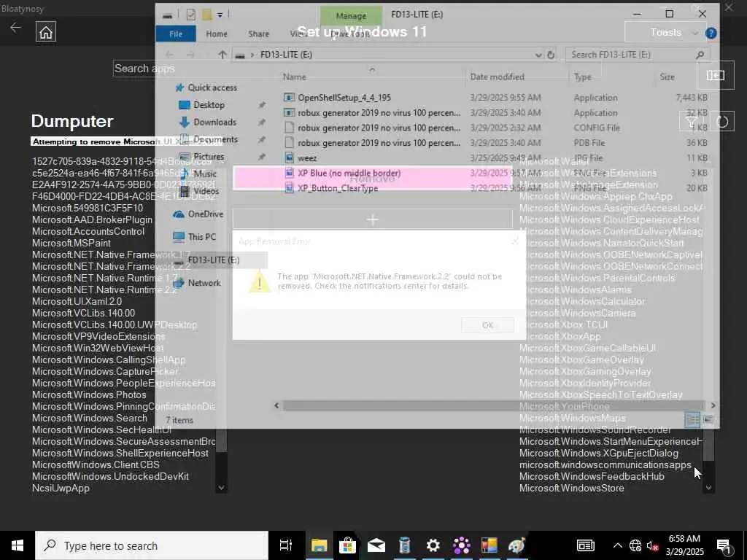
Task: Open the Share ribbon tab
Action: click(259, 34)
